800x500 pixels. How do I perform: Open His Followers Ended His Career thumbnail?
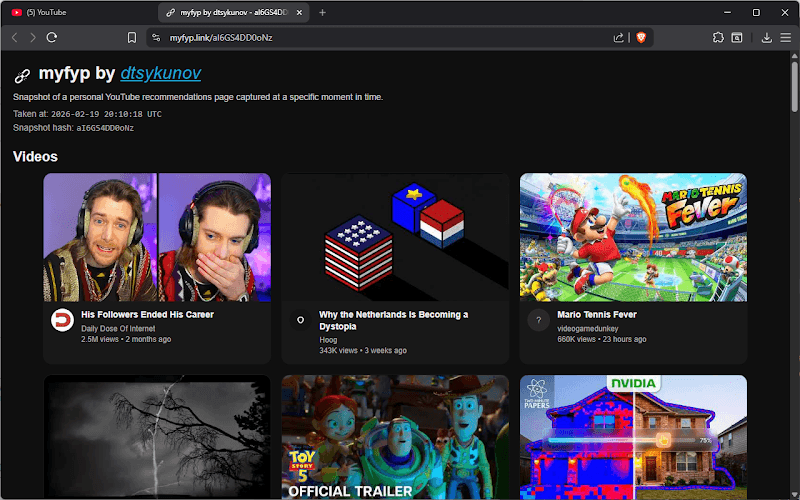tap(157, 237)
